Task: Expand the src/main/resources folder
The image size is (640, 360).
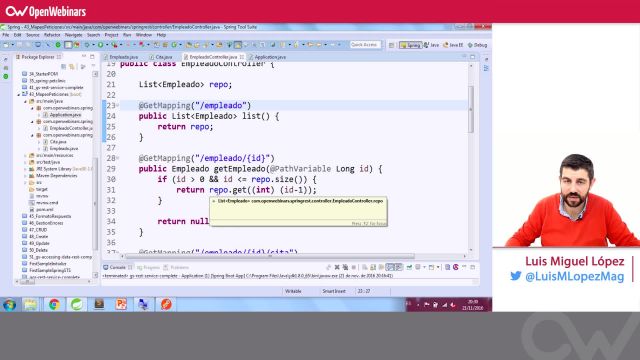Action: tap(25, 156)
